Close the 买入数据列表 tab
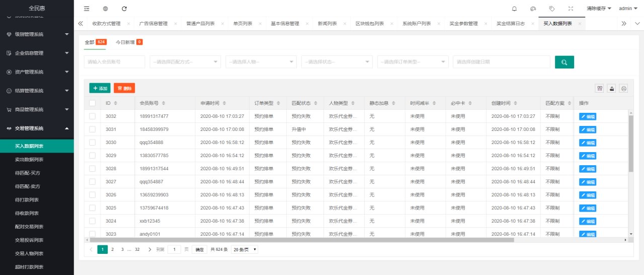 pos(580,24)
